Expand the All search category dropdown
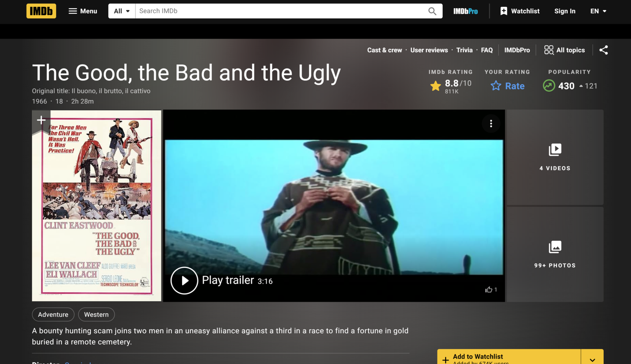This screenshot has width=631, height=364. [x=122, y=11]
